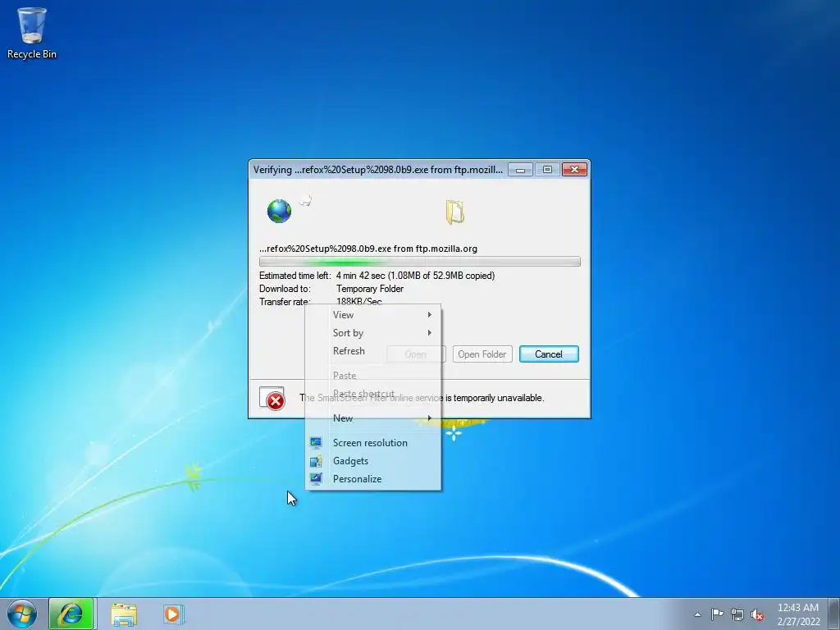
Task: Open Internet Explorer from the taskbar
Action: click(71, 614)
